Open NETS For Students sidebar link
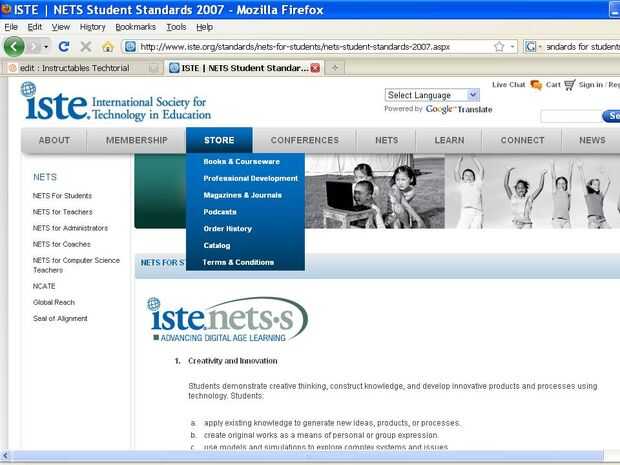The height and width of the screenshot is (465, 620). pyautogui.click(x=62, y=196)
